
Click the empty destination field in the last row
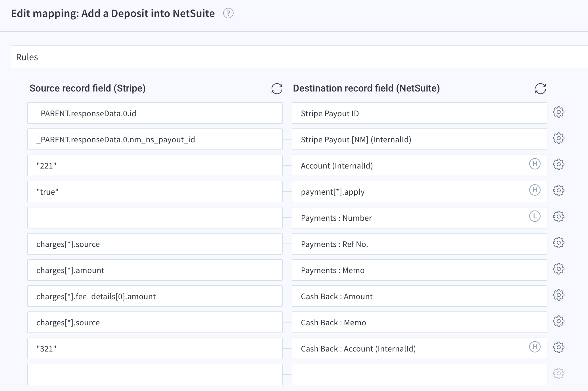419,375
